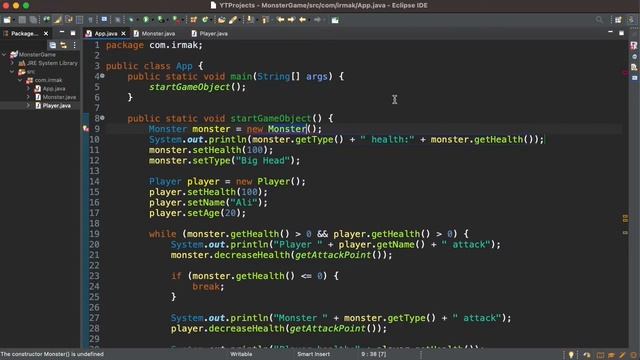Collapse main method fold at line 4
This screenshot has width=640, height=360.
tap(102, 76)
